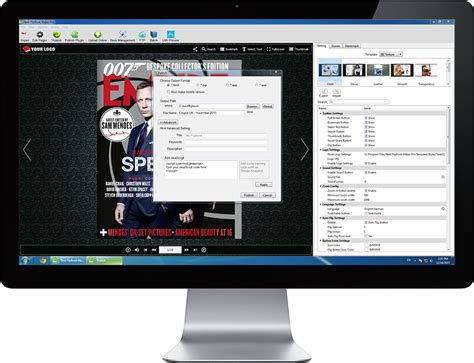Viewport: 474px width, 363px height.
Task: Click the page number field in the bottom bar
Action: tap(170, 250)
